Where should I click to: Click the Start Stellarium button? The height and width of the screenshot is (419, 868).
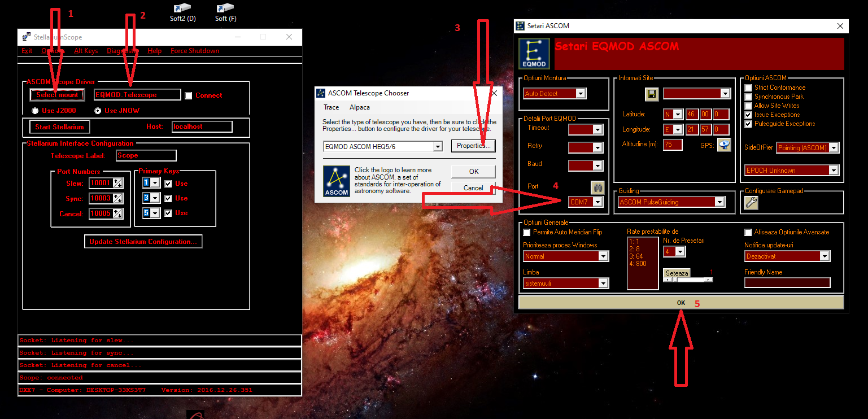click(60, 127)
